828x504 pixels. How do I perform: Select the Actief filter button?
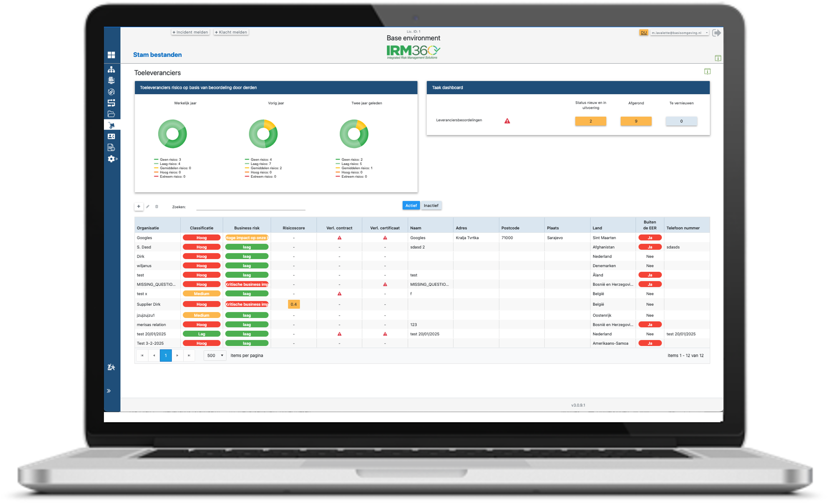[x=411, y=206]
